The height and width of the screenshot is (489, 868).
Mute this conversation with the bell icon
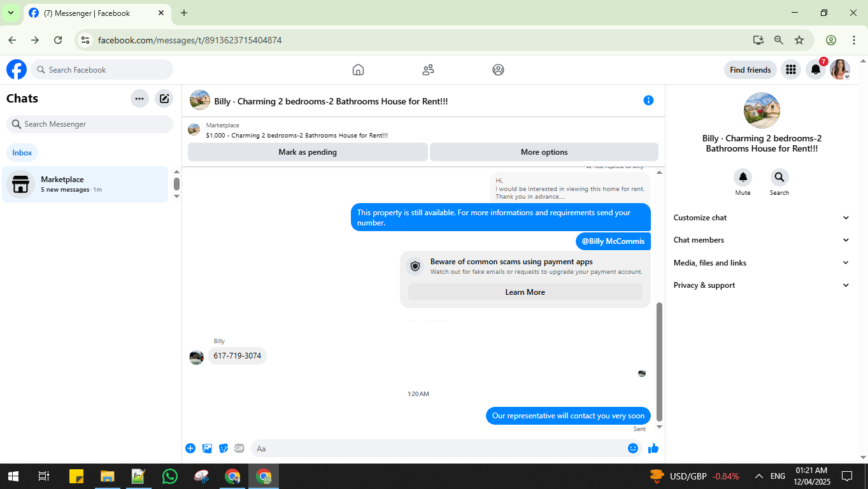(743, 177)
